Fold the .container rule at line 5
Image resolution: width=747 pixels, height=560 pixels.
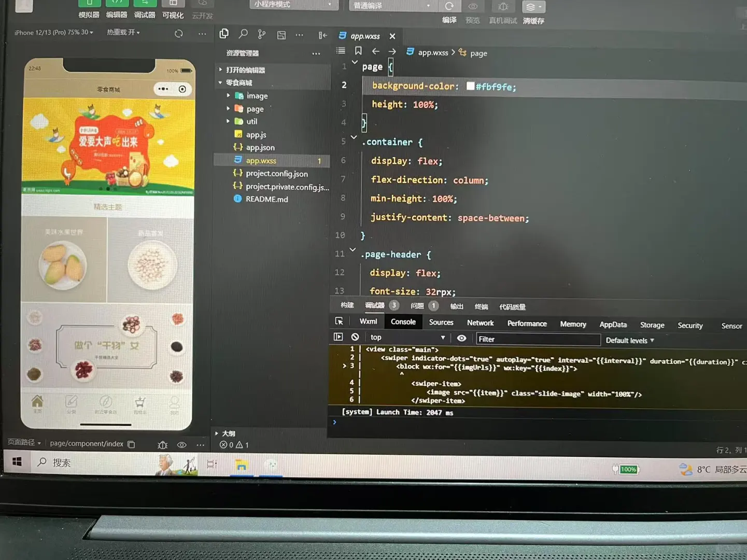tap(354, 137)
